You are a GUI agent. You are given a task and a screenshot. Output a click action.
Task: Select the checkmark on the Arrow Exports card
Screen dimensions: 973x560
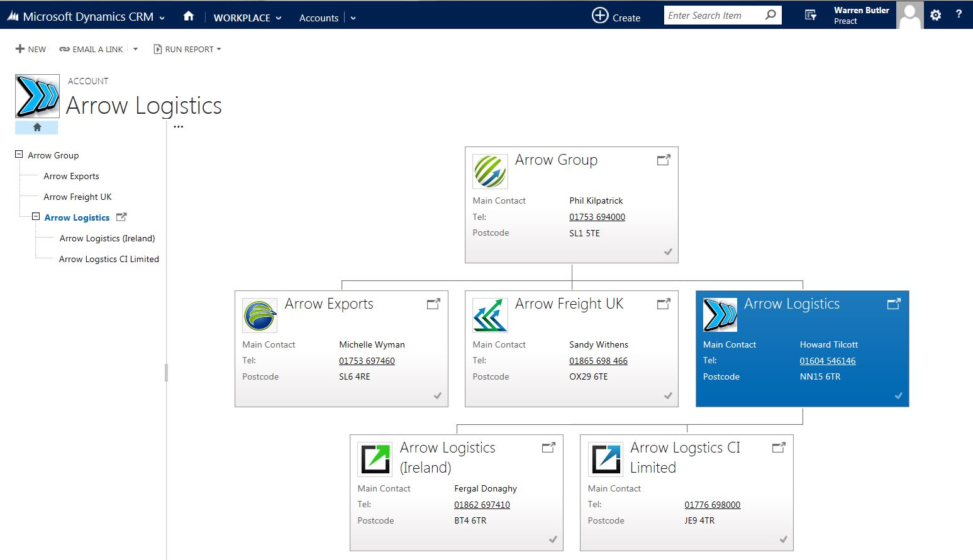click(x=437, y=395)
